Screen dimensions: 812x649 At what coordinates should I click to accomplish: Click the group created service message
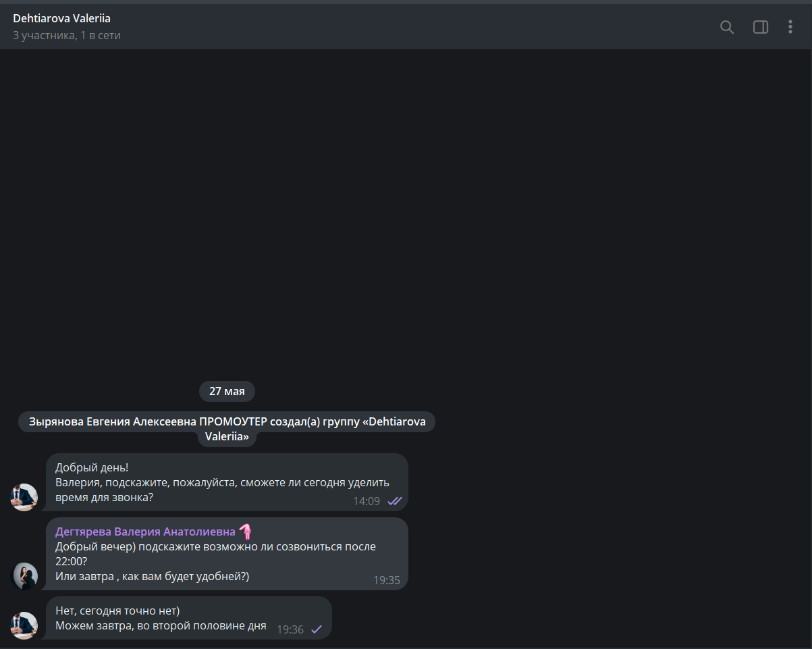tap(227, 429)
